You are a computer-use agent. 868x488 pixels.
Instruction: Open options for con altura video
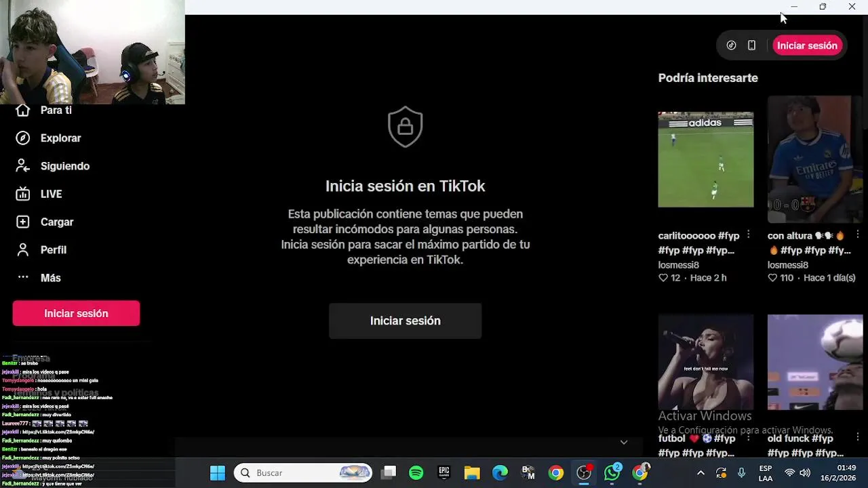pos(857,235)
